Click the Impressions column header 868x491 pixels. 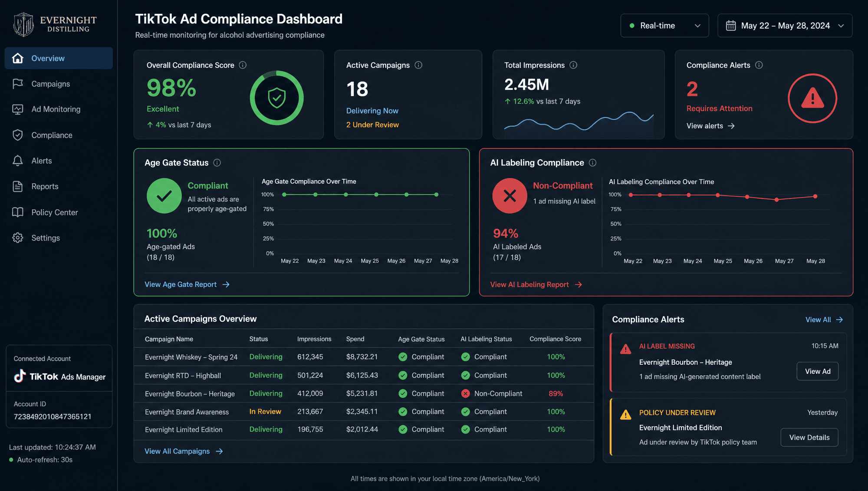(314, 339)
